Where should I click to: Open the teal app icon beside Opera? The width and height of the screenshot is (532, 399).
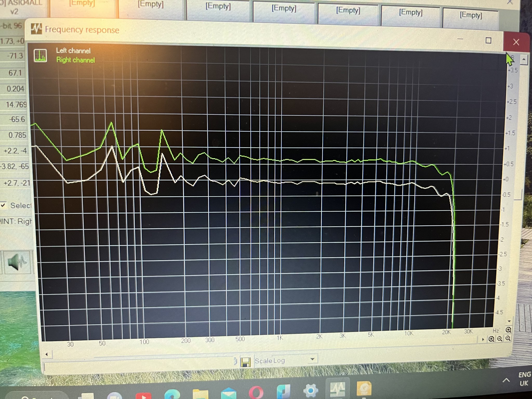[x=283, y=391]
